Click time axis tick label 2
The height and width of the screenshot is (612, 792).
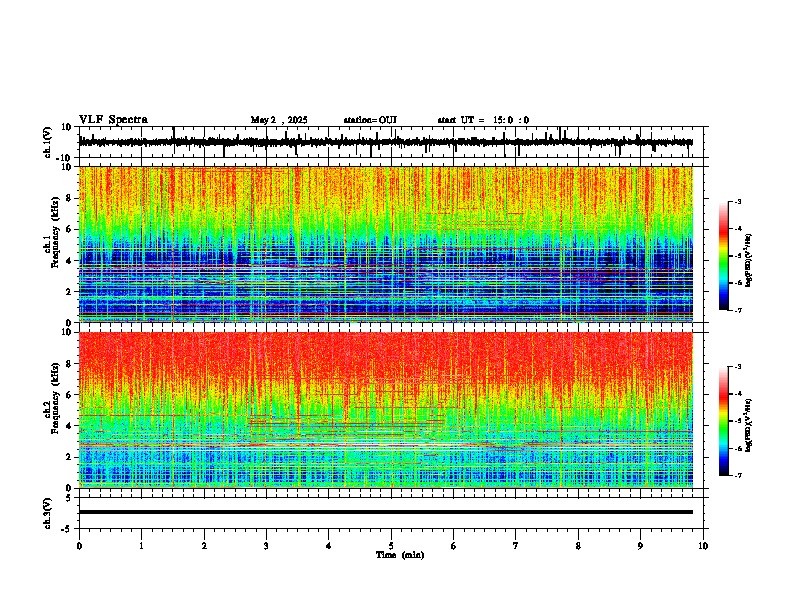tap(204, 546)
